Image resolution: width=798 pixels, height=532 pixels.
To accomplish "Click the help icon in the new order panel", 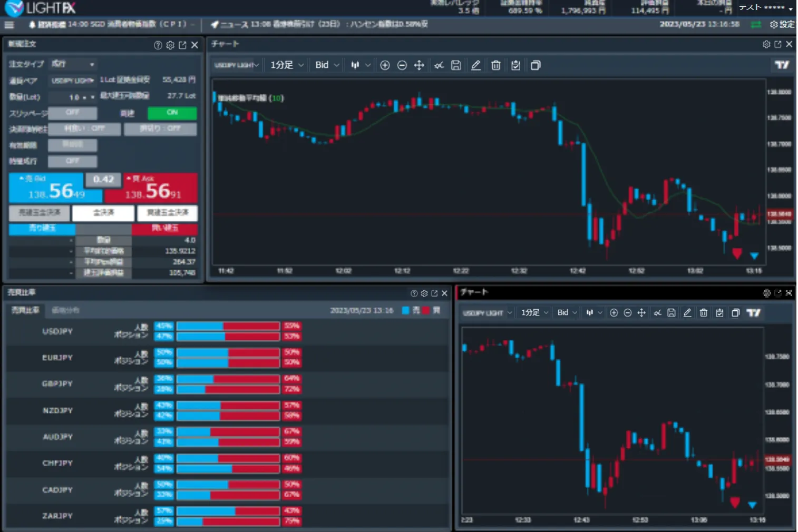I will pyautogui.click(x=158, y=45).
